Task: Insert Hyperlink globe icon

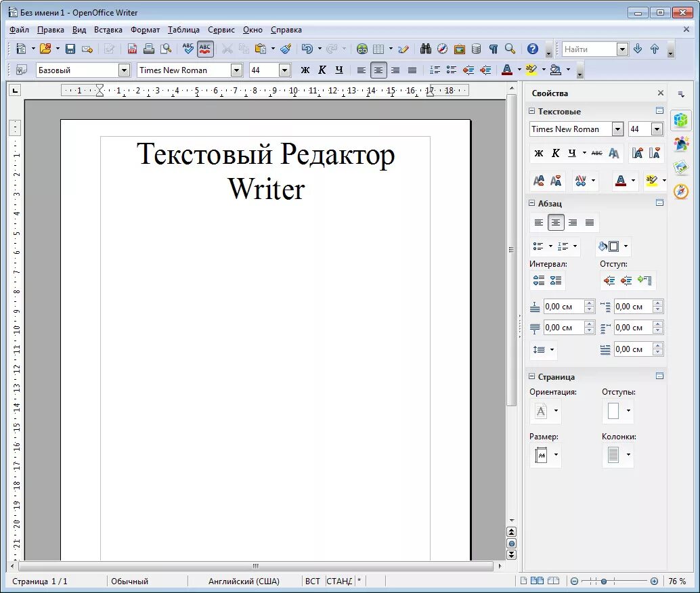Action: 362,49
